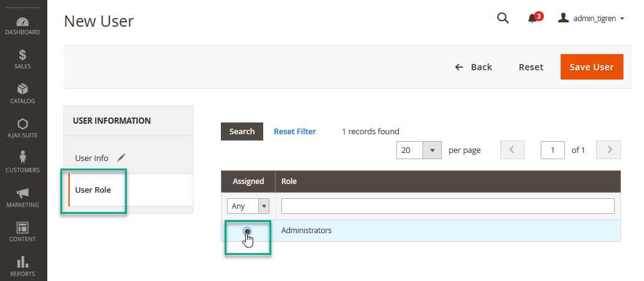Screen dimensions: 644x281
Task: Go to Catalog box icon
Action: click(x=22, y=91)
